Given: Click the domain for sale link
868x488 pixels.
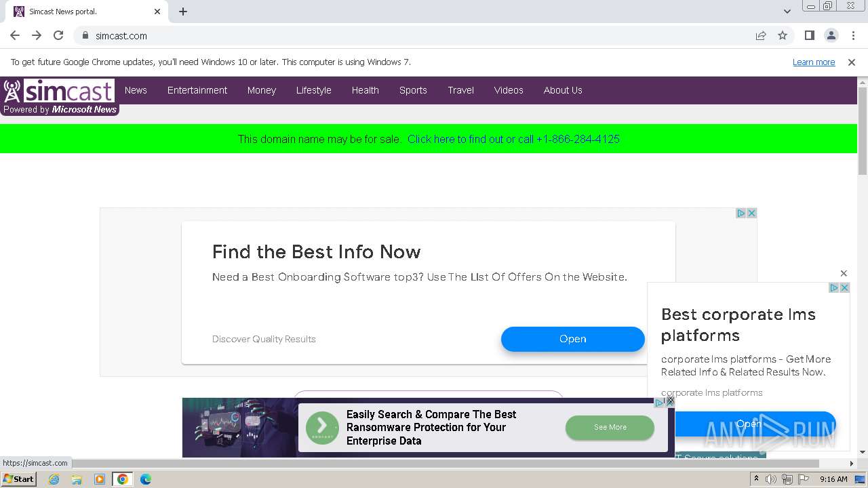Looking at the screenshot, I should (x=513, y=139).
